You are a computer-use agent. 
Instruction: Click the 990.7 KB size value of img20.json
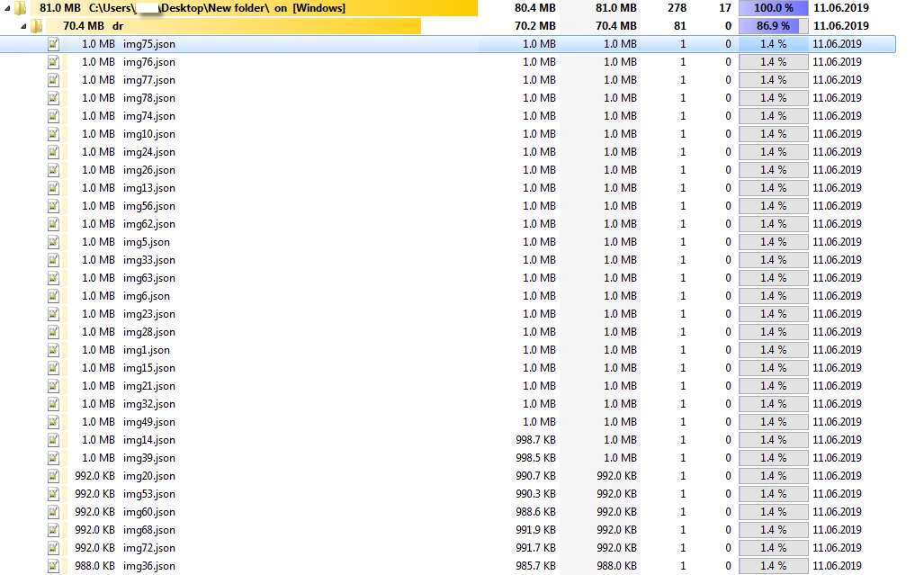click(535, 476)
